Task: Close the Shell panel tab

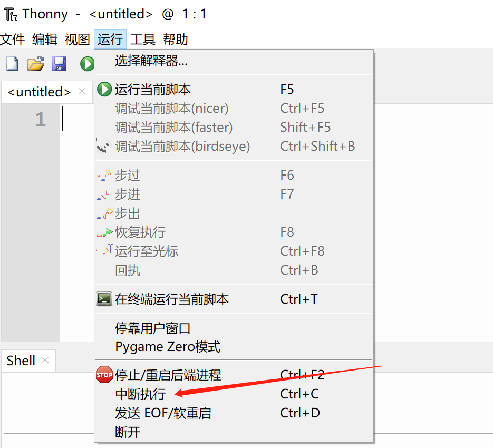Action: (45, 360)
